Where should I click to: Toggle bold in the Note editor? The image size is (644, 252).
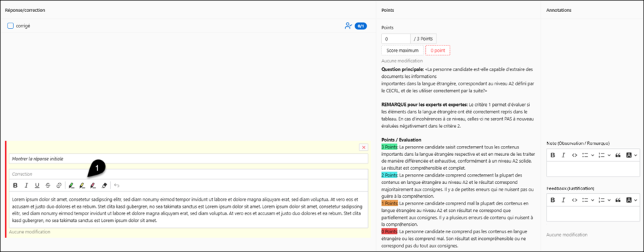pyautogui.click(x=553, y=155)
